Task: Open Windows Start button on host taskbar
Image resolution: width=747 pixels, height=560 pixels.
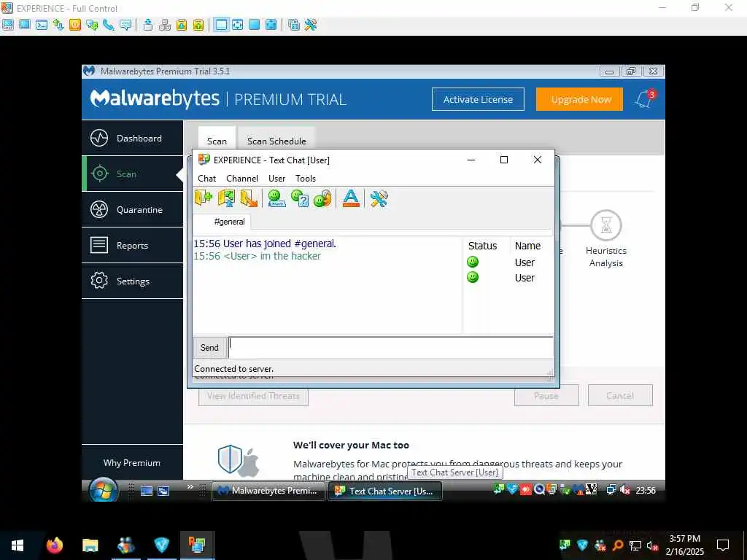Action: point(18,545)
